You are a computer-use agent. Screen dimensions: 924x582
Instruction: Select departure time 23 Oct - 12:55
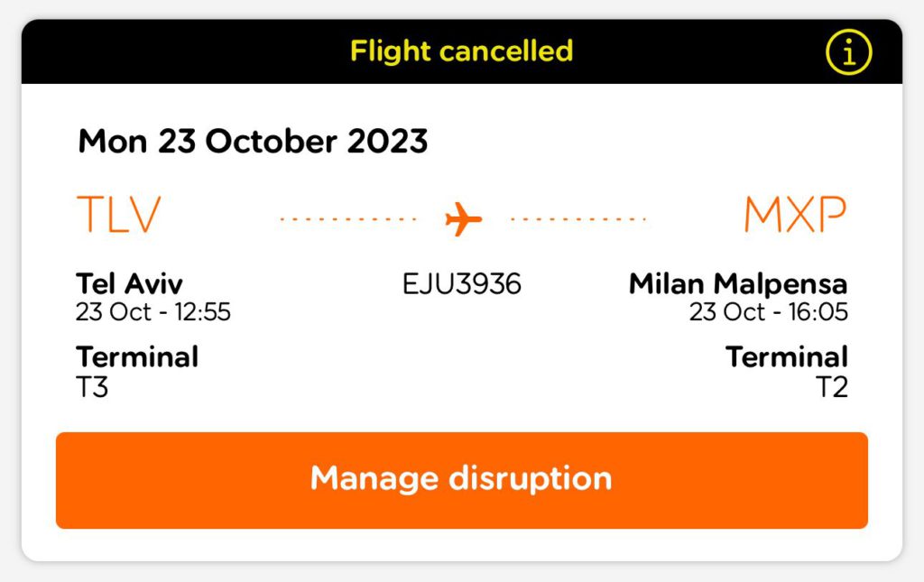(153, 311)
